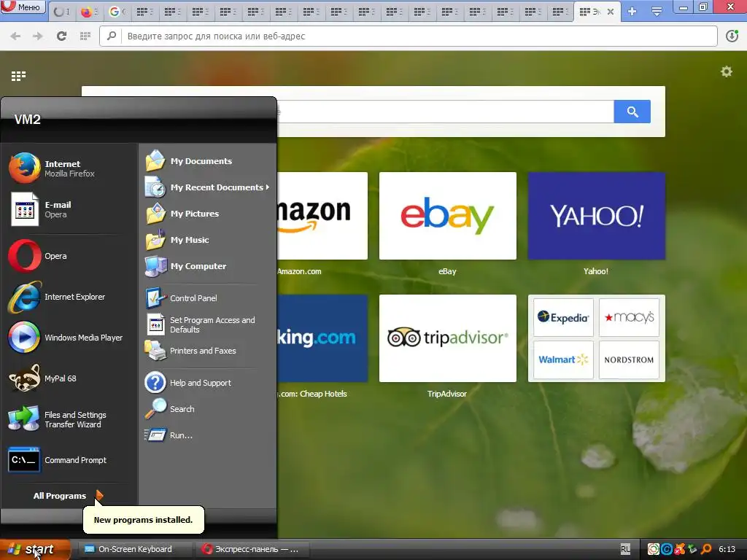747x560 pixels.
Task: Open Nordstrom in the folder tile
Action: coord(629,359)
